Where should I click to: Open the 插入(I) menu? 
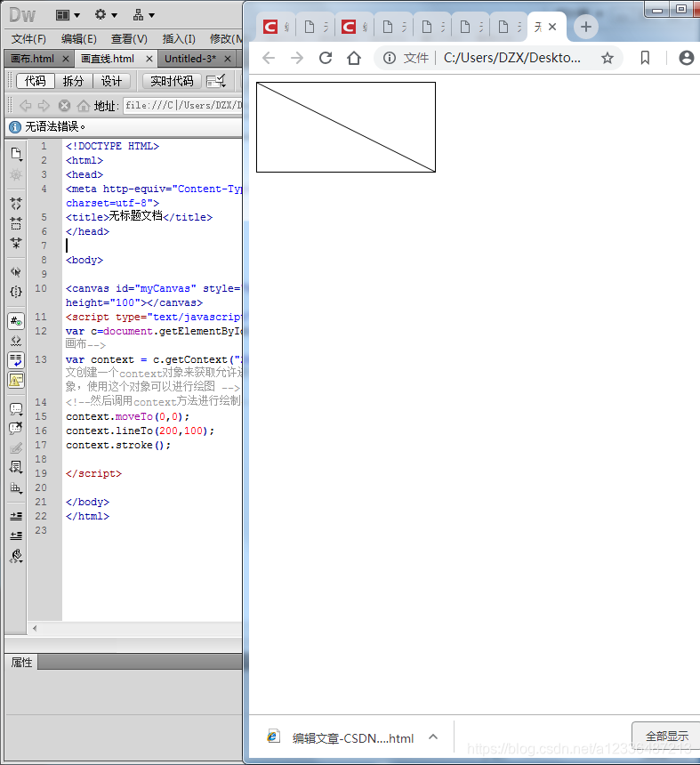179,38
